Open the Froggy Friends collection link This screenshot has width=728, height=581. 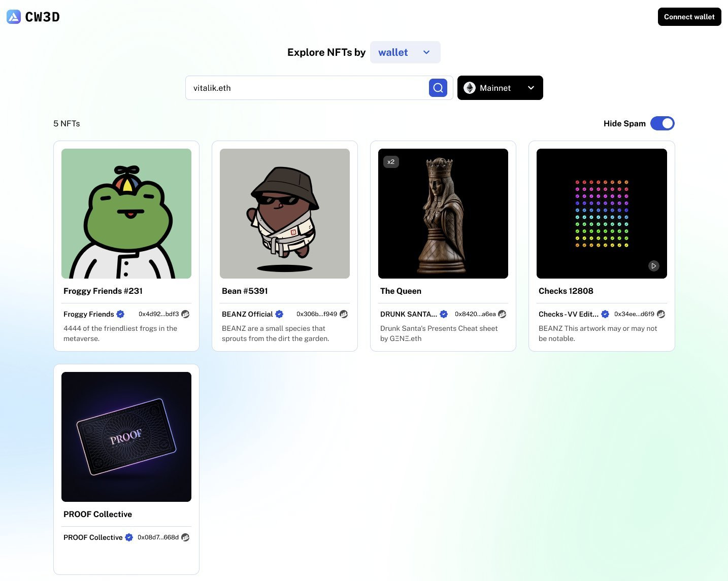point(89,314)
